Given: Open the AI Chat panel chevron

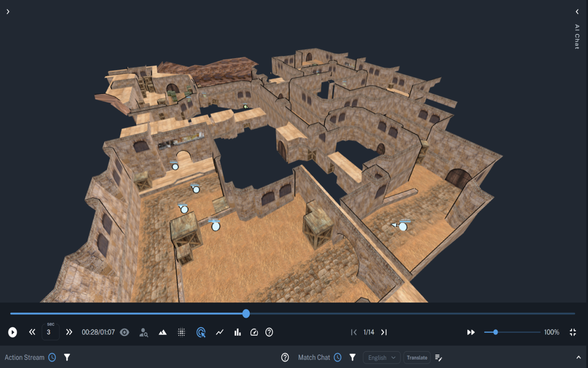Looking at the screenshot, I should [x=577, y=11].
